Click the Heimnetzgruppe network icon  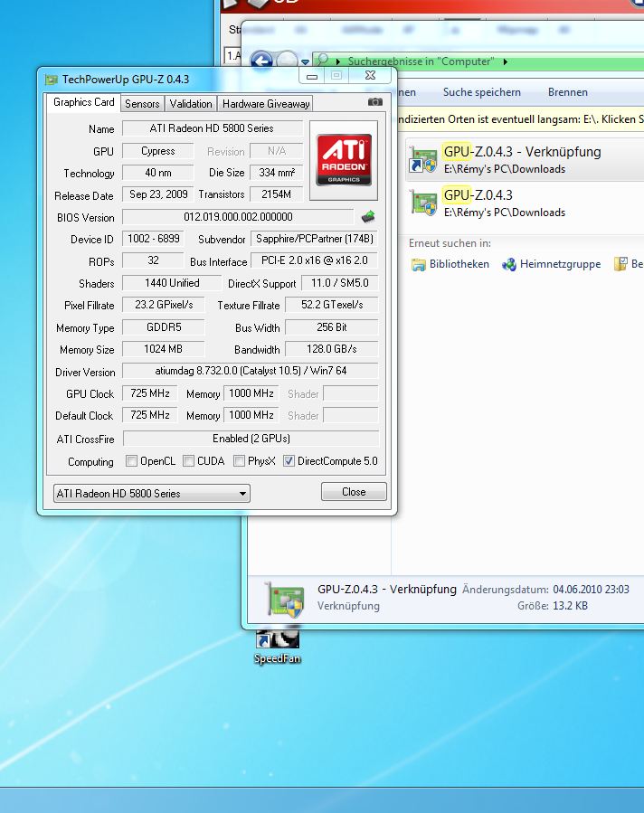508,264
